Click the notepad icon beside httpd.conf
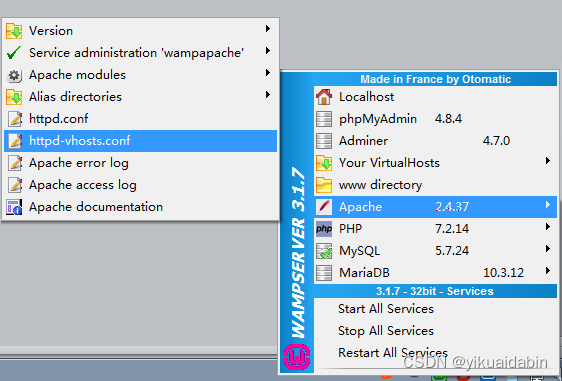The image size is (562, 381). coord(15,119)
